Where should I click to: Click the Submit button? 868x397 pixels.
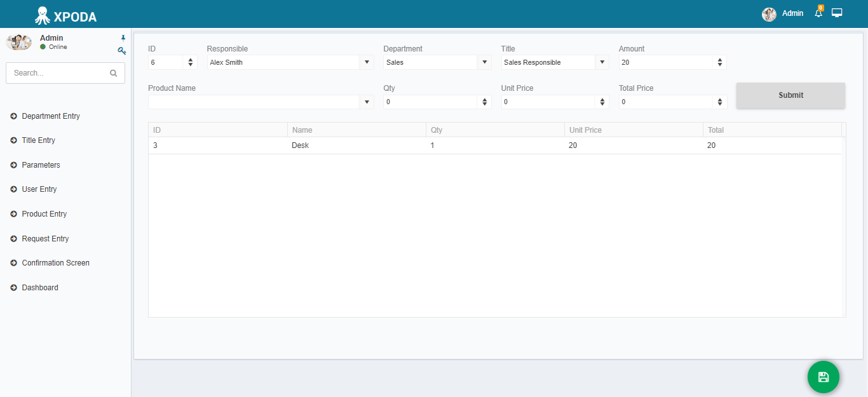(790, 95)
